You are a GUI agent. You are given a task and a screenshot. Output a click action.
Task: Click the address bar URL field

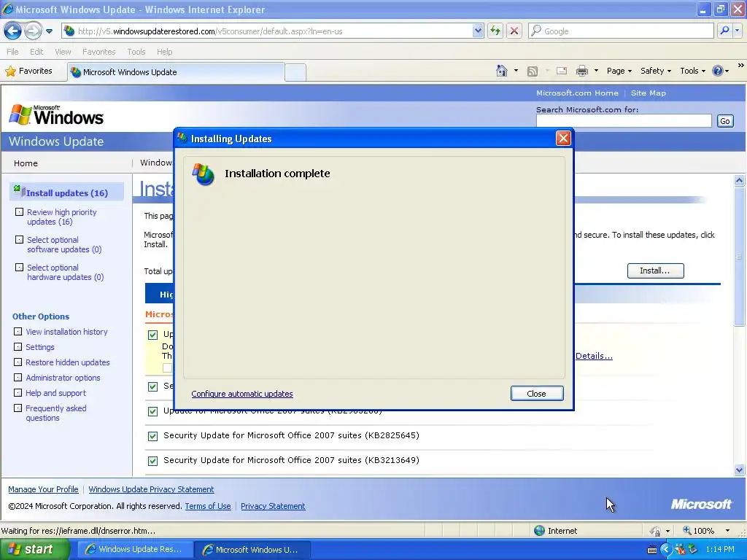pyautogui.click(x=268, y=31)
